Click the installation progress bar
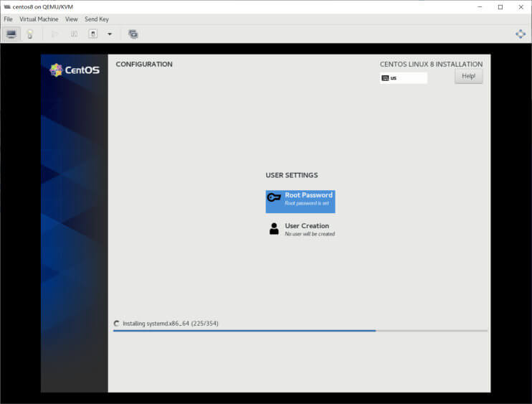The height and width of the screenshot is (404, 532). coord(300,331)
